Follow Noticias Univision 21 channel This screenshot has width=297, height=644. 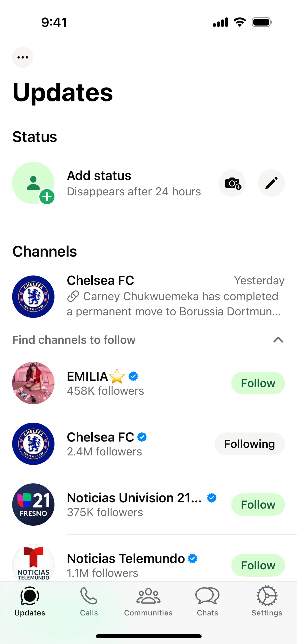(x=258, y=504)
